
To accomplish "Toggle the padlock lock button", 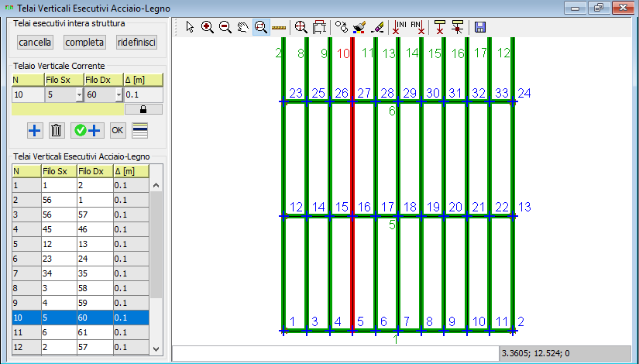I will (143, 109).
